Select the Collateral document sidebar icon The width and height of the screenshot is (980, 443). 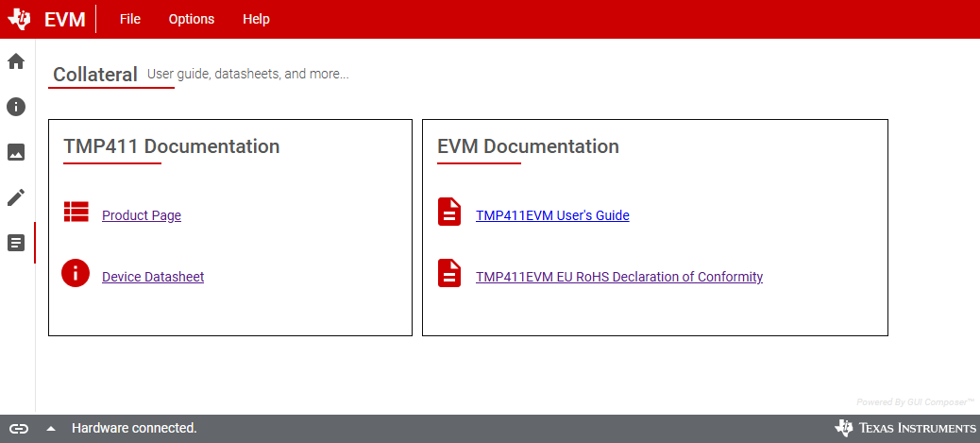point(16,243)
